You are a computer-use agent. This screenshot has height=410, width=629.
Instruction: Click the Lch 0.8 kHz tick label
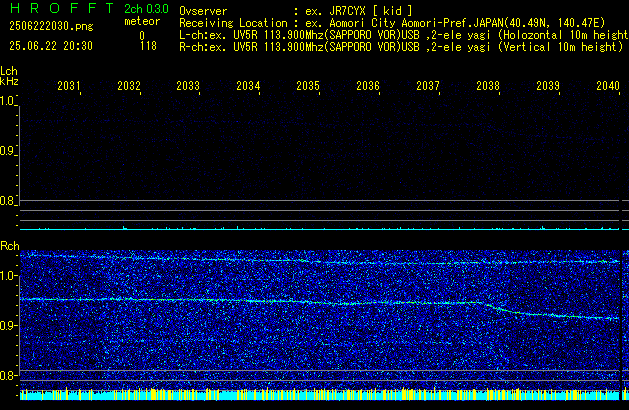(8, 201)
